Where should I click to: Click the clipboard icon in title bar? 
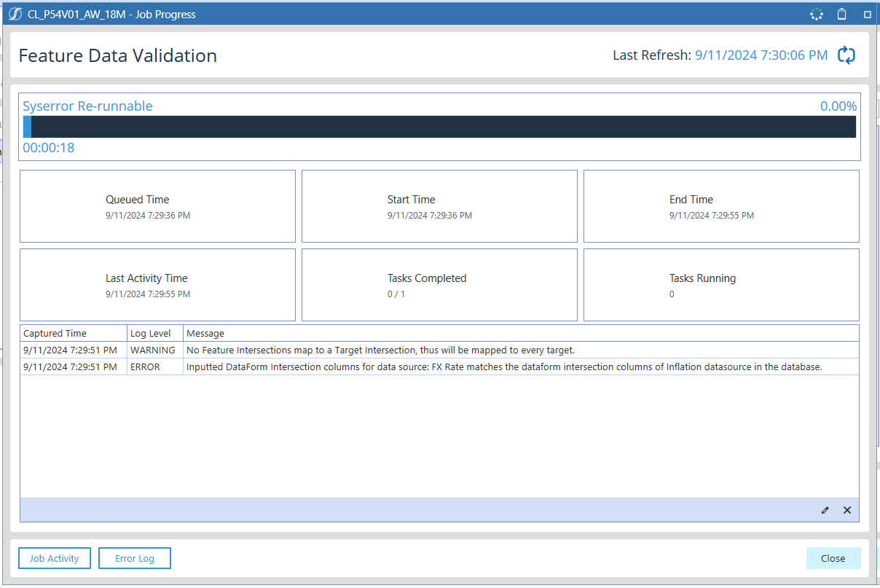pos(841,14)
